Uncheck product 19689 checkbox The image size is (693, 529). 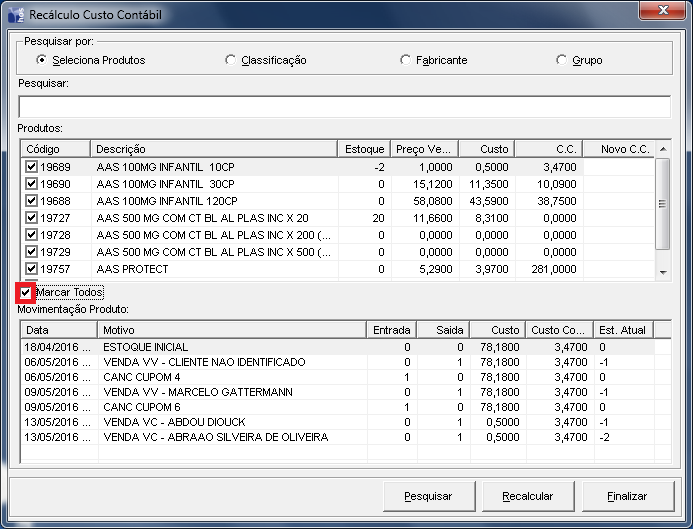point(32,167)
